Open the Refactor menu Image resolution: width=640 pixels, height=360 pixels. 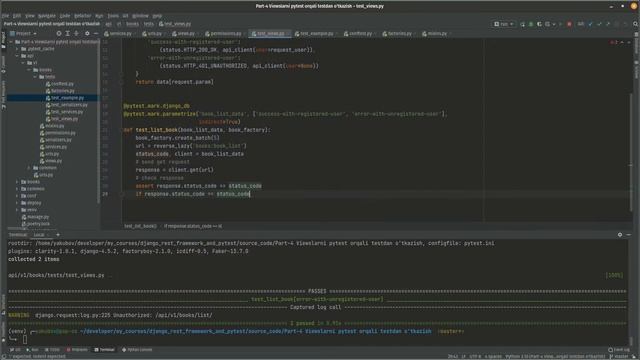pyautogui.click(x=82, y=16)
